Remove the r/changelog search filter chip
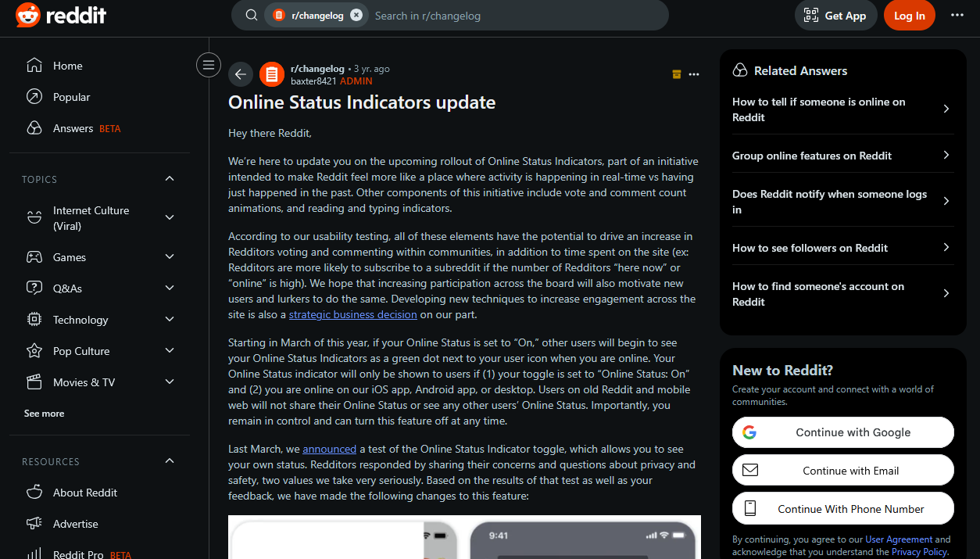The image size is (980, 559). (356, 16)
